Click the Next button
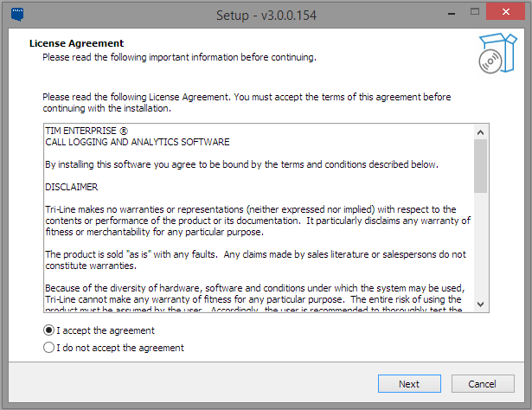This screenshot has width=532, height=410. coord(409,383)
